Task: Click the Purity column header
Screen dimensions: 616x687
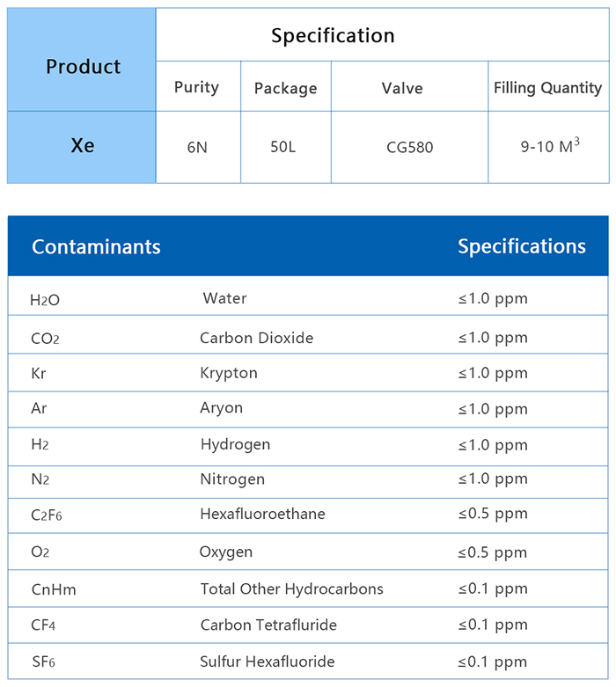Action: (x=196, y=87)
